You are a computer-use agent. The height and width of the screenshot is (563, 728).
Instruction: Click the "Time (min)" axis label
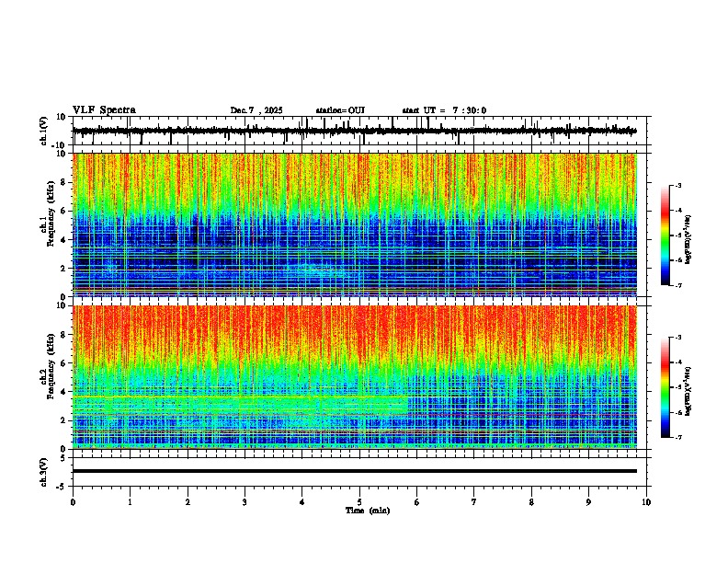point(368,511)
